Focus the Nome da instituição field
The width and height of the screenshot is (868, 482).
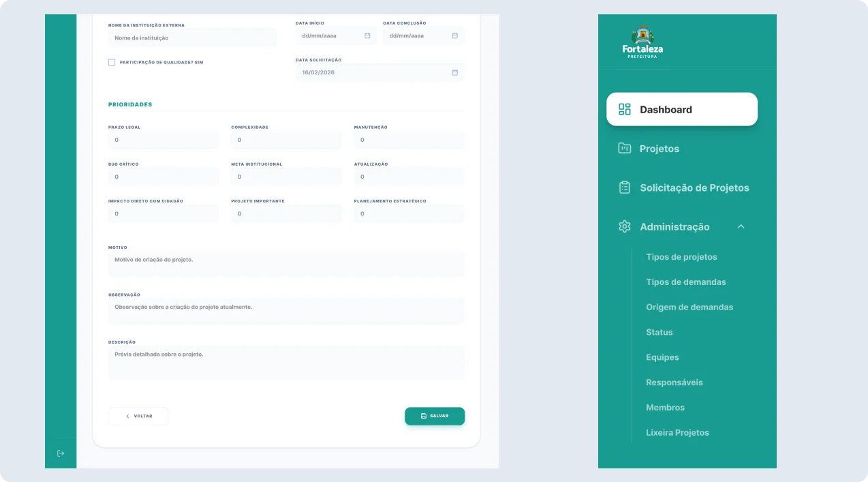tap(192, 37)
